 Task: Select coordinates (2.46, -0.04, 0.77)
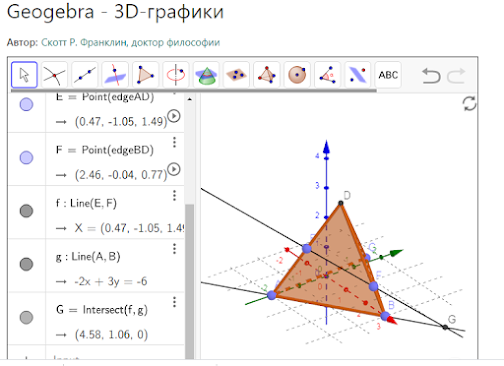coord(121,175)
